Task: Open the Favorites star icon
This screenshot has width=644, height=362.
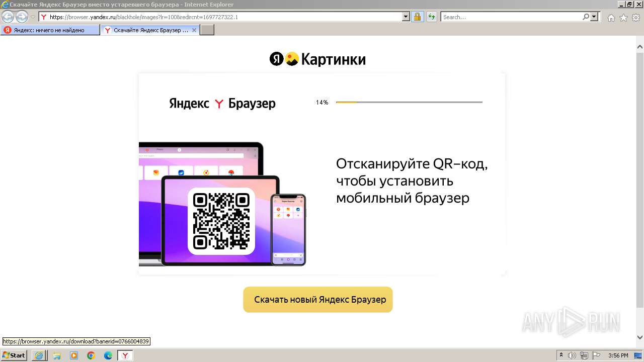Action: tap(623, 18)
